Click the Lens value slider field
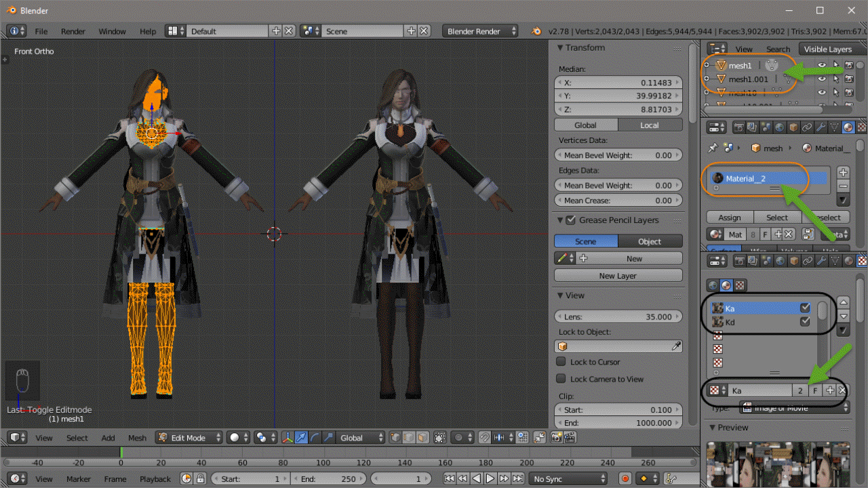This screenshot has width=868, height=488. (618, 317)
